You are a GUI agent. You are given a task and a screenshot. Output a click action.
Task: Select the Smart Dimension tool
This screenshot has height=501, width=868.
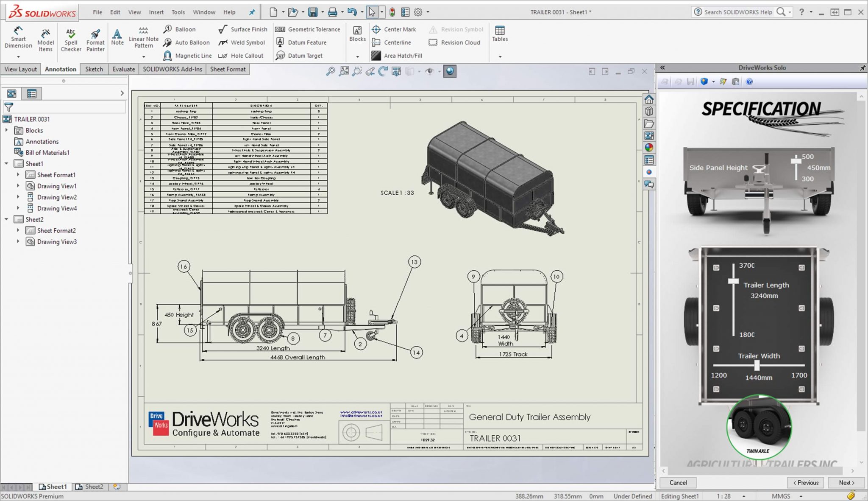[18, 37]
